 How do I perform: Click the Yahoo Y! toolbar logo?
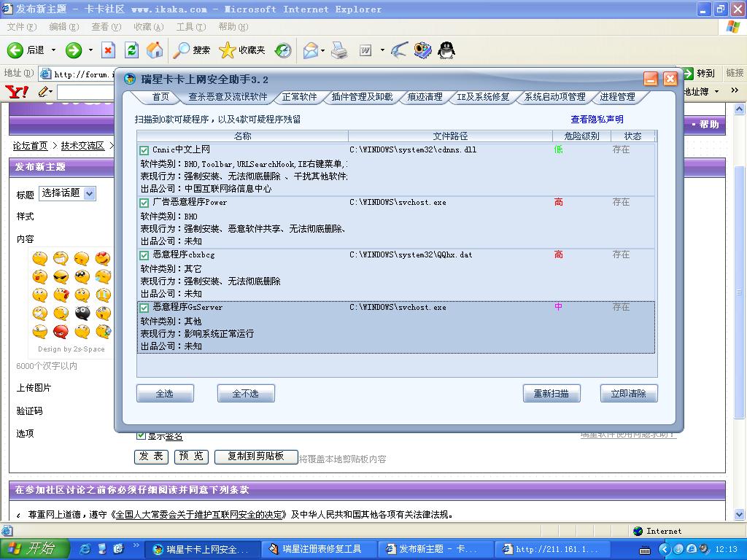coord(17,91)
